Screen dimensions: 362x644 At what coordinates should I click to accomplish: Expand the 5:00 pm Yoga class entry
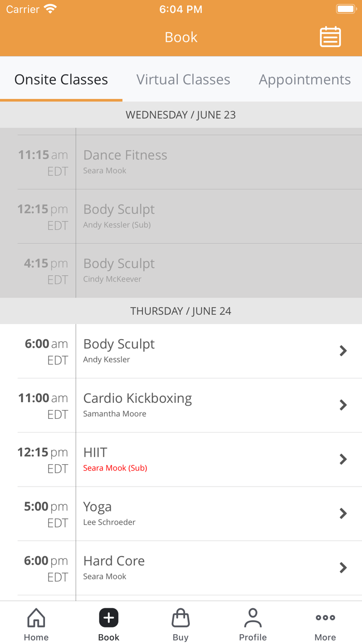(x=343, y=514)
